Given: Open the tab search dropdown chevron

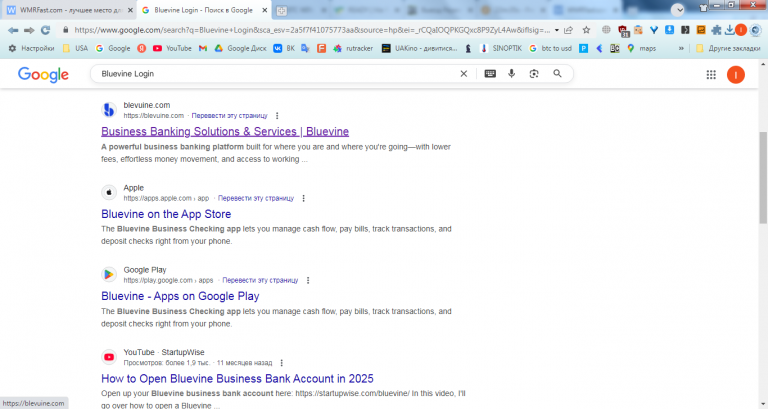Looking at the screenshot, I should tap(677, 9).
